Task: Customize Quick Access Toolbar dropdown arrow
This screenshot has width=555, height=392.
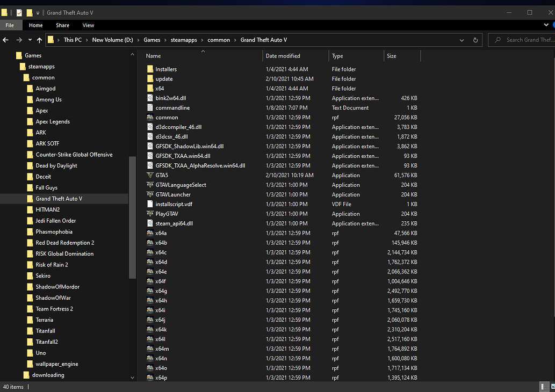Action: tap(38, 13)
